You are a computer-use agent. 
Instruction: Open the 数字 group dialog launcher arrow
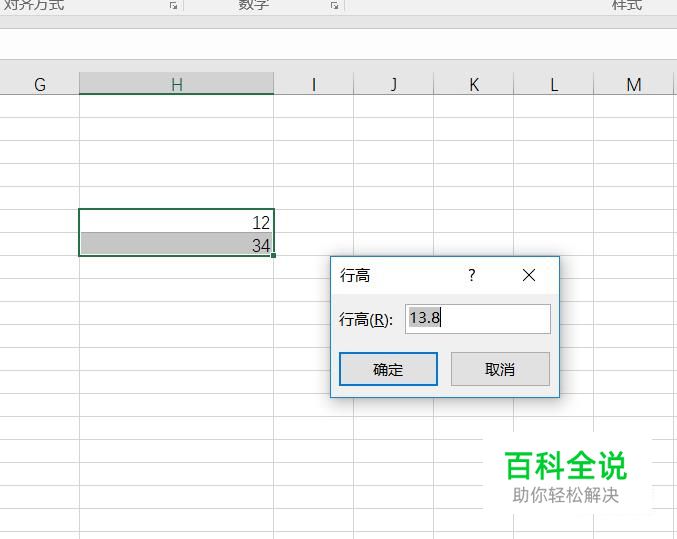335,5
